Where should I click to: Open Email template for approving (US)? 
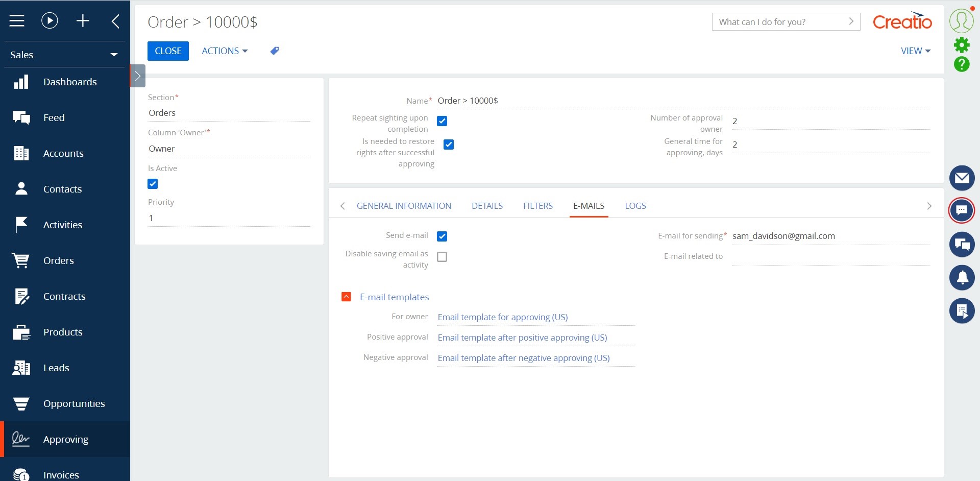tap(502, 317)
